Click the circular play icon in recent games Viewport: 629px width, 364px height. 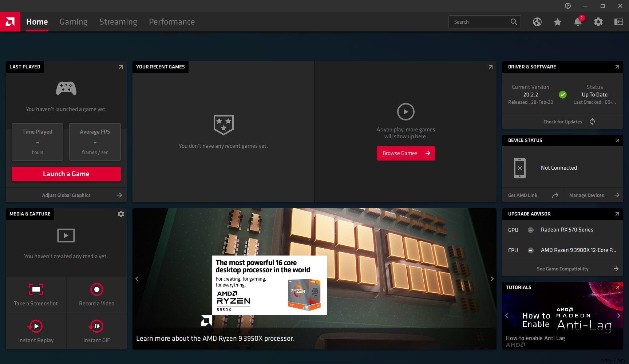(406, 112)
